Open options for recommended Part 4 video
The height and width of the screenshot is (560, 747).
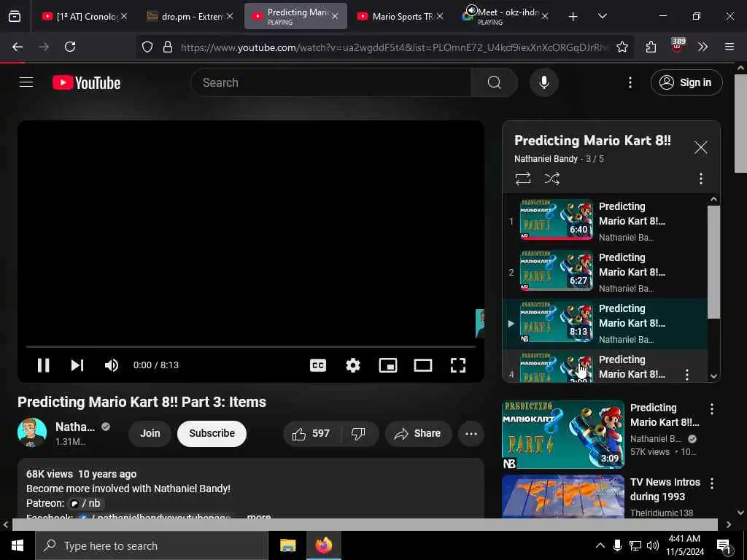[x=711, y=408]
